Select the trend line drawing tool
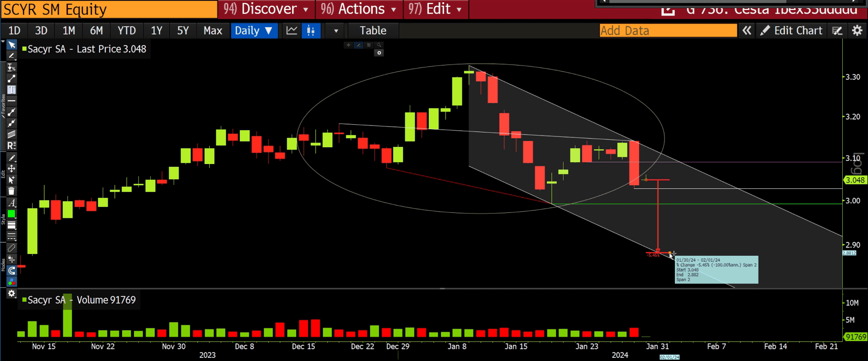 click(12, 79)
